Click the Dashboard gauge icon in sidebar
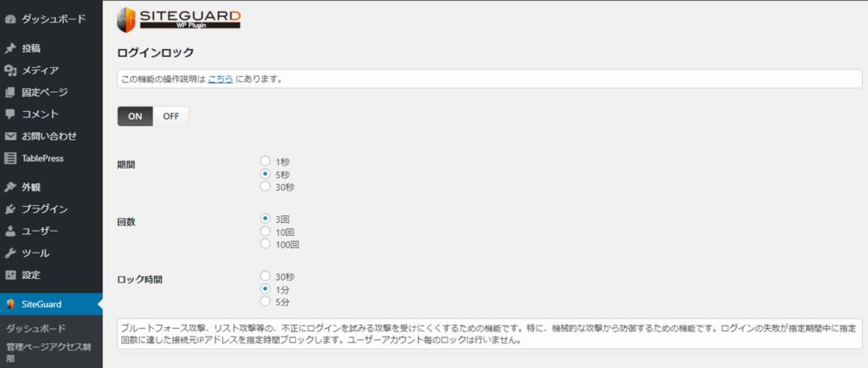 (x=10, y=20)
